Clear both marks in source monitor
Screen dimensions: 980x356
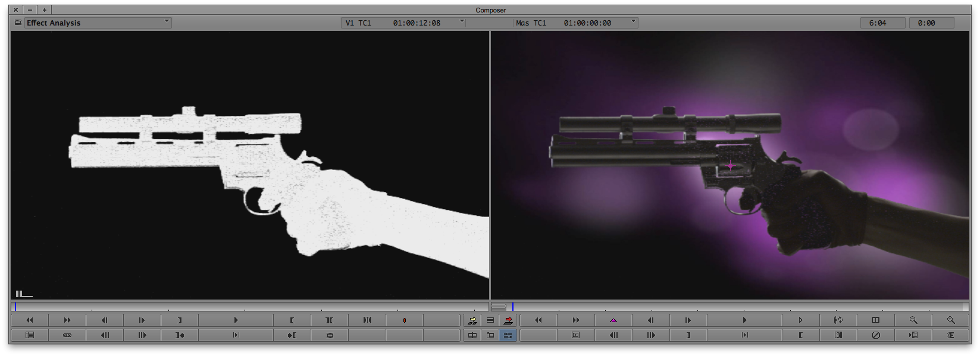point(367,320)
